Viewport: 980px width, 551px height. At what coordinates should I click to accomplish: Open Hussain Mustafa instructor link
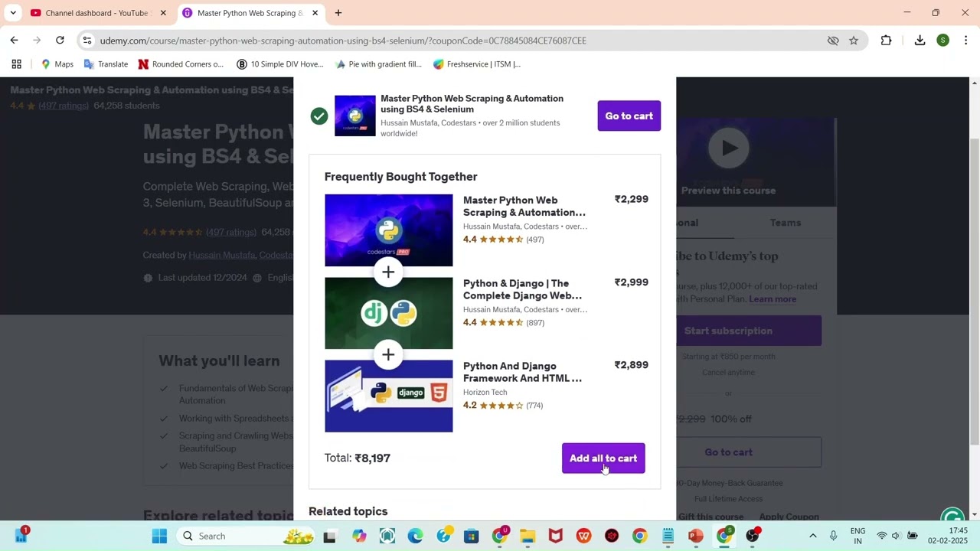(221, 255)
